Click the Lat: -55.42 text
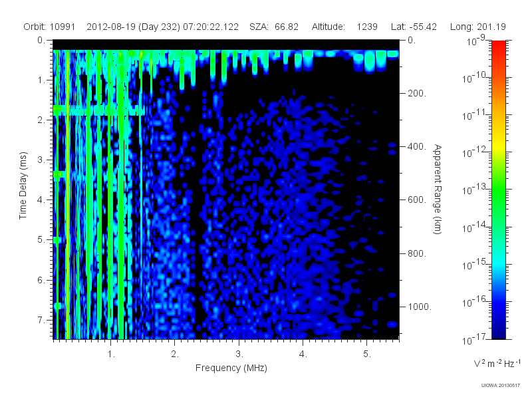The height and width of the screenshot is (399, 532). pyautogui.click(x=414, y=27)
